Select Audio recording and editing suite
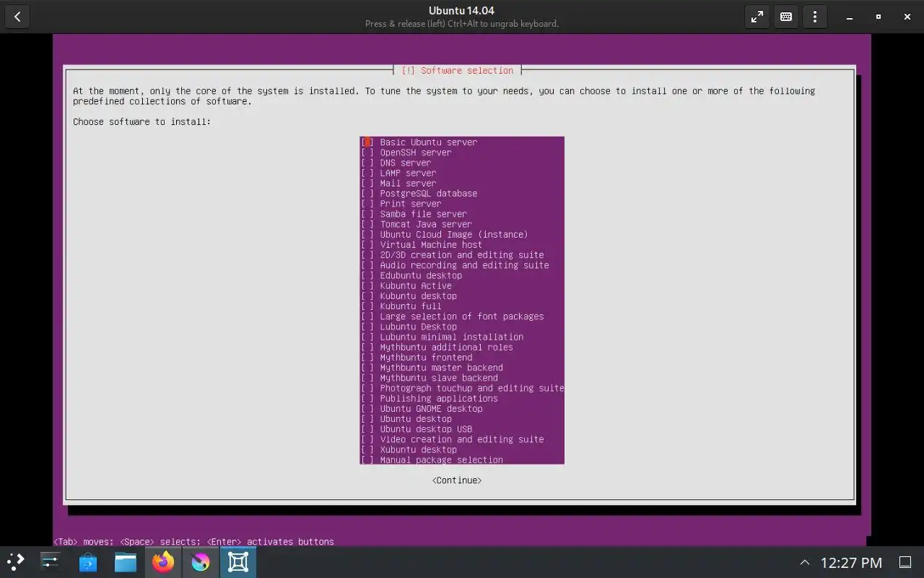This screenshot has height=578, width=924. point(462,265)
